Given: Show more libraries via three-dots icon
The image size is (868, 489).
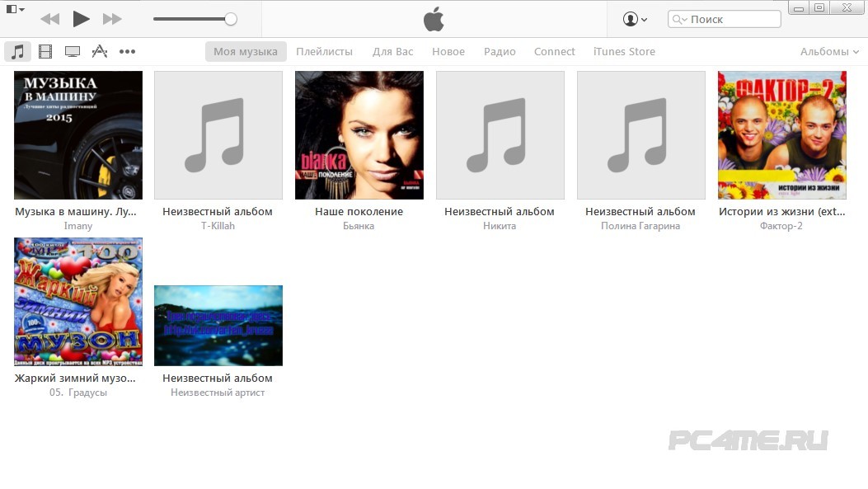Looking at the screenshot, I should pyautogui.click(x=127, y=52).
